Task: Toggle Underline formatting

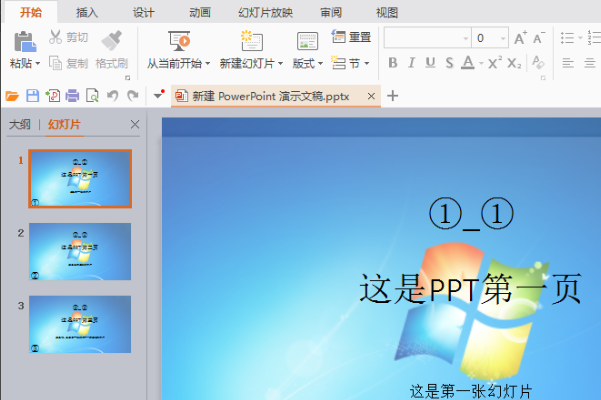Action: [x=430, y=63]
